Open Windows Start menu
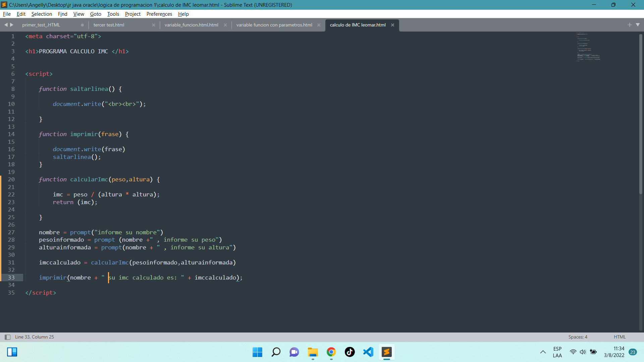The image size is (644, 362). coord(257,352)
